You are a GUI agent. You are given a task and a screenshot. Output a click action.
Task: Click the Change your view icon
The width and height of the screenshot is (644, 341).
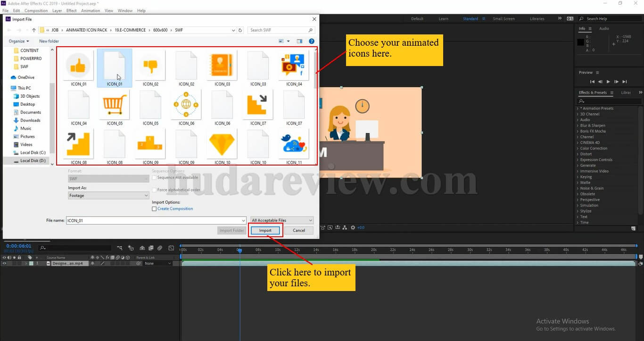pyautogui.click(x=281, y=41)
